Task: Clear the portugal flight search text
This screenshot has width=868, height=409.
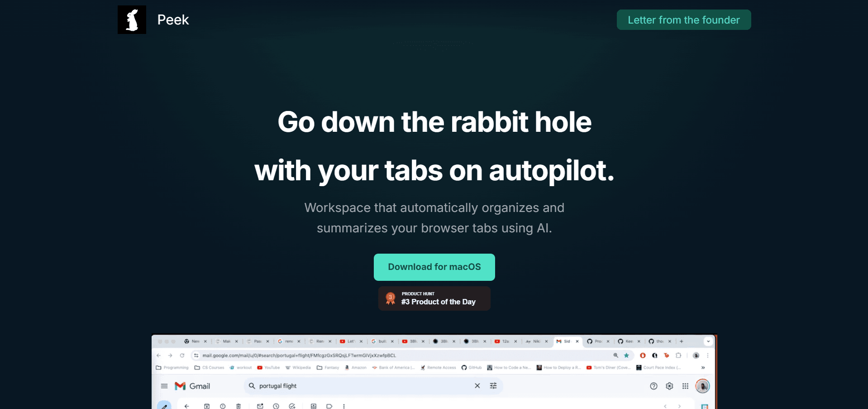Action: [477, 386]
